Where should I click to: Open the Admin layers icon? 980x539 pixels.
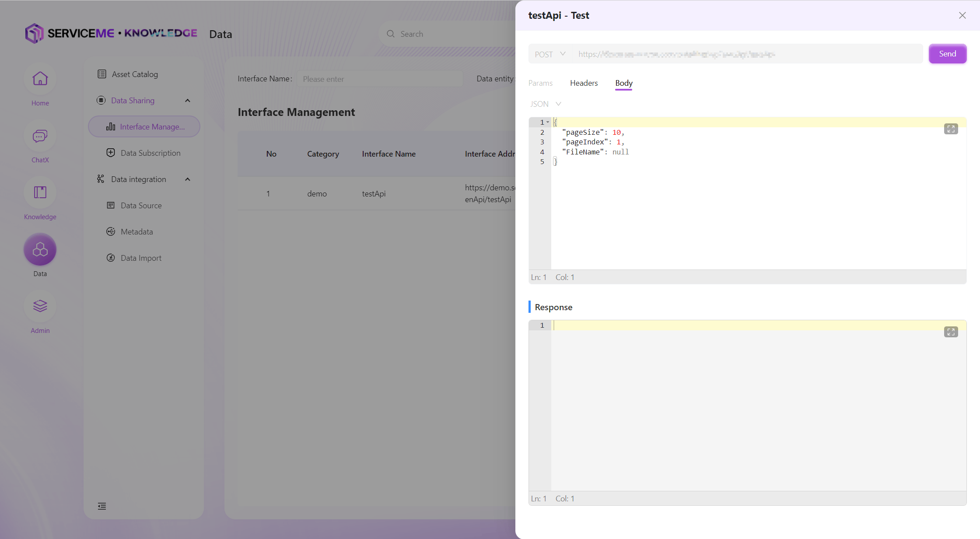[x=40, y=306]
